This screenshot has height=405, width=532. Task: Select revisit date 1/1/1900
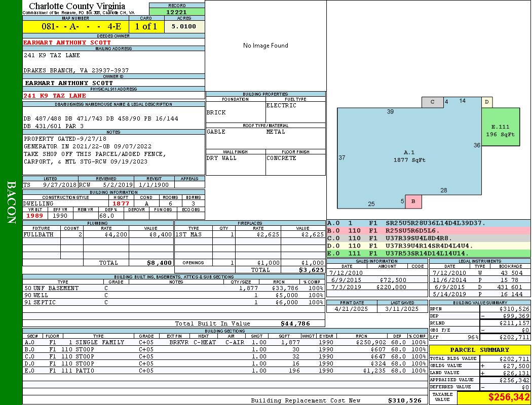pos(154,185)
